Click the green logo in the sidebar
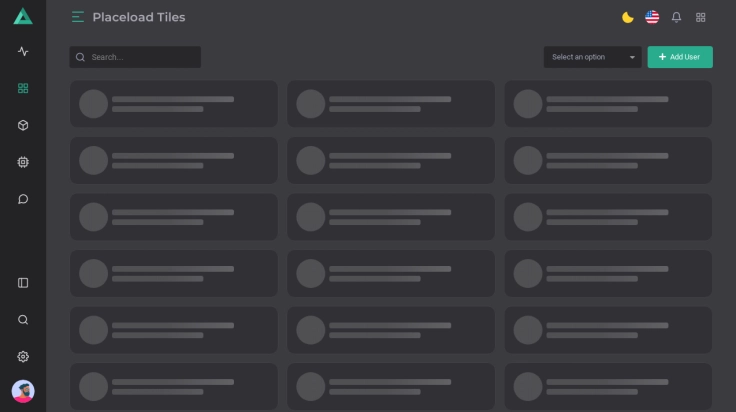Screen dimensions: 736x412 click(23, 16)
